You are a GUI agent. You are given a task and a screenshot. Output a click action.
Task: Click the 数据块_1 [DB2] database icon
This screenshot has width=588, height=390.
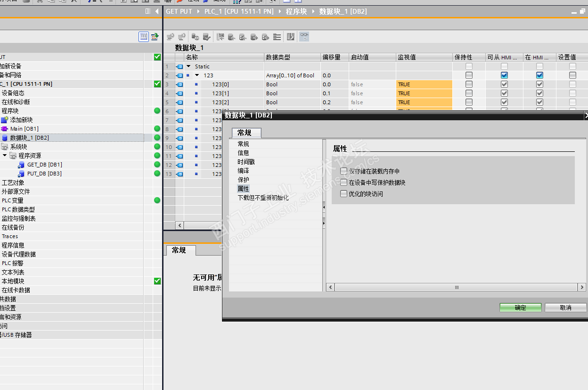[x=5, y=138]
